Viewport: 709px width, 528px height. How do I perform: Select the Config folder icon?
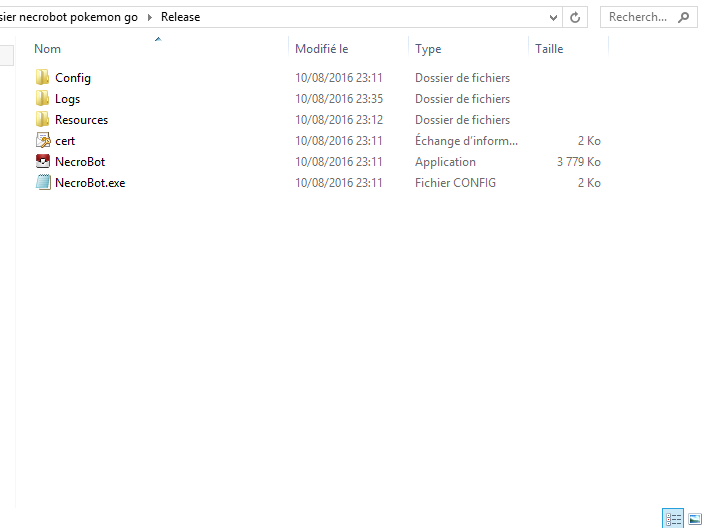click(x=43, y=77)
